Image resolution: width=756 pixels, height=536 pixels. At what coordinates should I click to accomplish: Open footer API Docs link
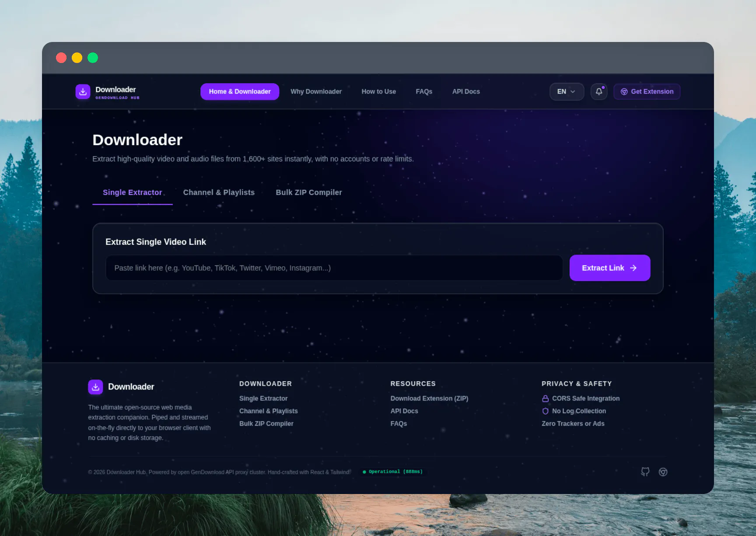pyautogui.click(x=404, y=411)
